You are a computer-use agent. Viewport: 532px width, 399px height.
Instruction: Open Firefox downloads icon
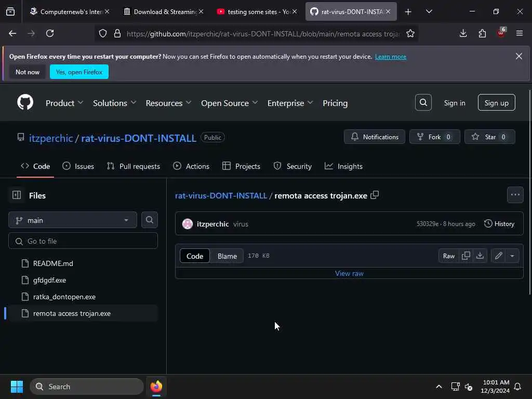point(463,33)
